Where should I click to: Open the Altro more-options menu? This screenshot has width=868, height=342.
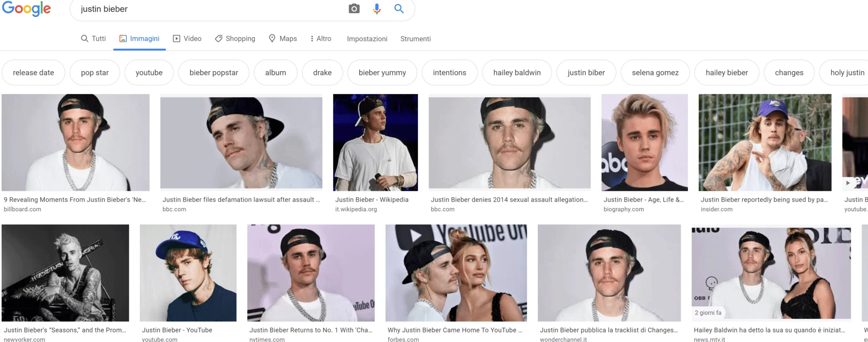[x=320, y=39]
